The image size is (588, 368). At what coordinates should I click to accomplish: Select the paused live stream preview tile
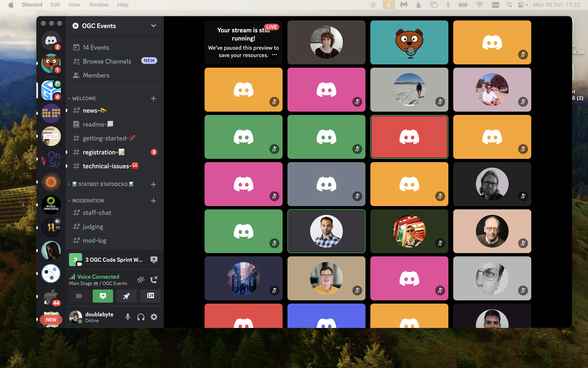pos(243,42)
